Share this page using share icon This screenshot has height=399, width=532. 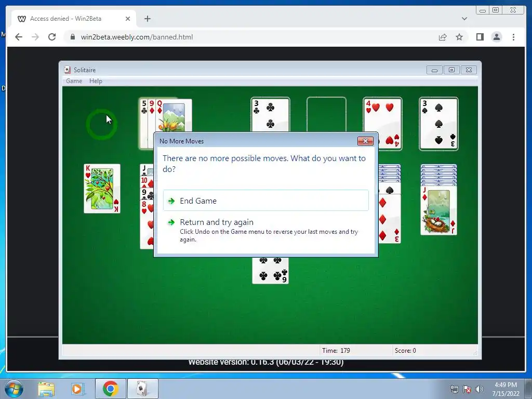click(443, 37)
